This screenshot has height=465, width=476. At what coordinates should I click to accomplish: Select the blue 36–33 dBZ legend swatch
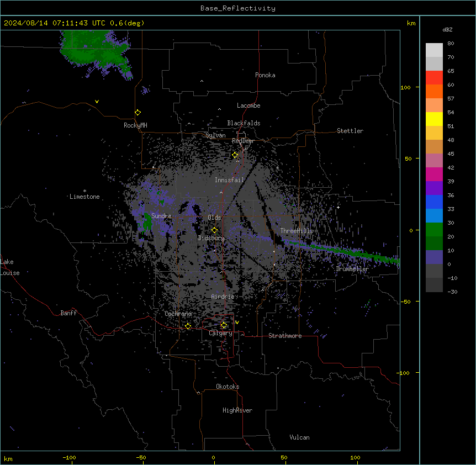(434, 202)
